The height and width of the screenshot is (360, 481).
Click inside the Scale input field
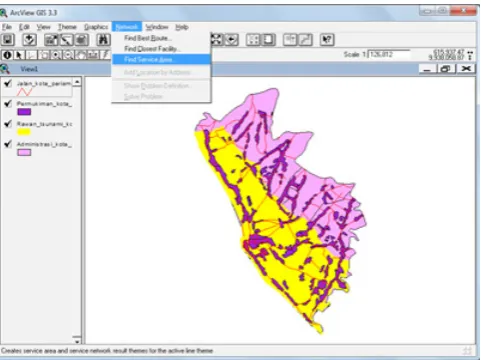(x=389, y=55)
